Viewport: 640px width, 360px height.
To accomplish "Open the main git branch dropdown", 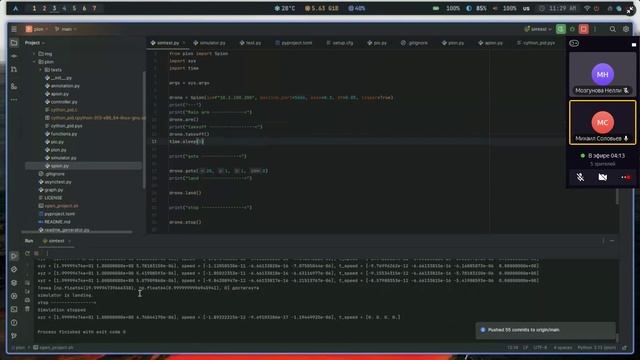I will [65, 29].
